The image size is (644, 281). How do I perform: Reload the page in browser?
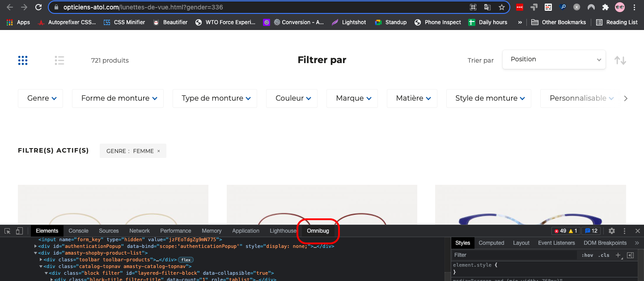[38, 7]
